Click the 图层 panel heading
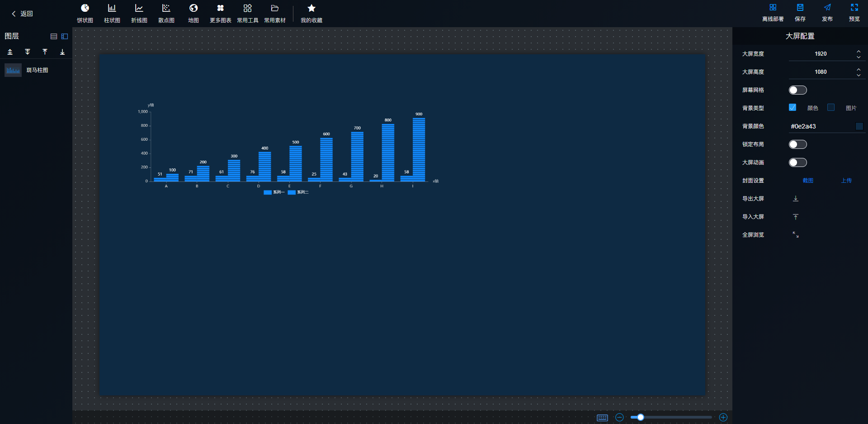 12,36
